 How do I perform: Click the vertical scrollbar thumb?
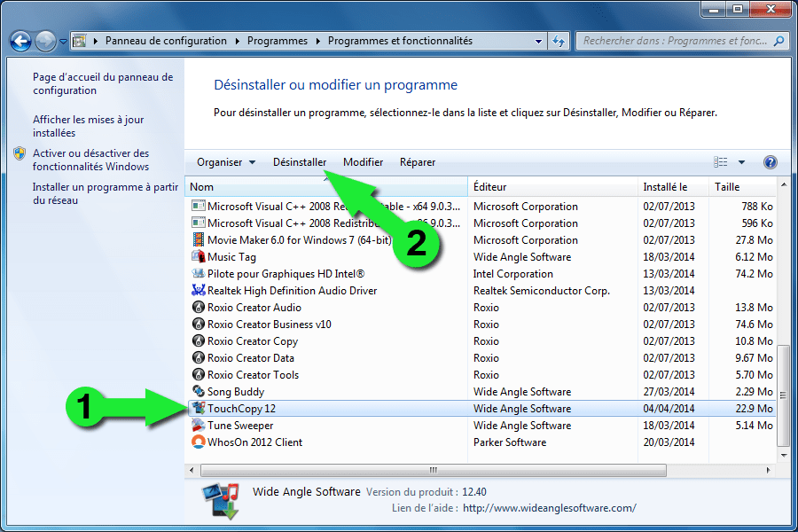pyautogui.click(x=784, y=395)
